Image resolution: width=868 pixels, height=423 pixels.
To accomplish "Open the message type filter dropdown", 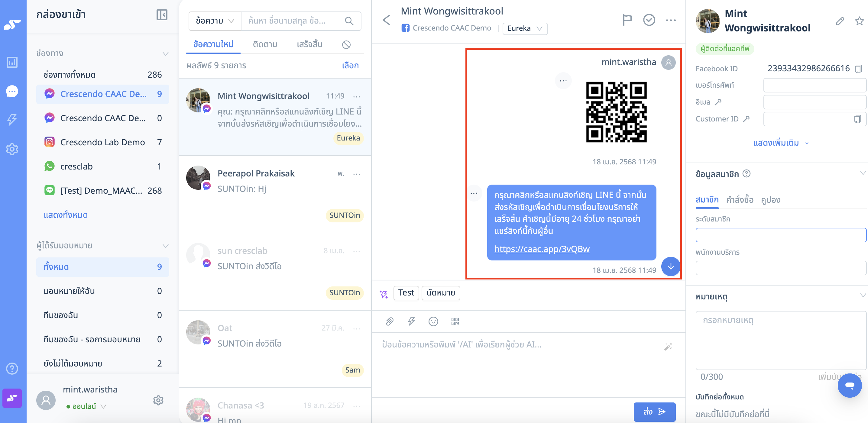I will coord(215,21).
